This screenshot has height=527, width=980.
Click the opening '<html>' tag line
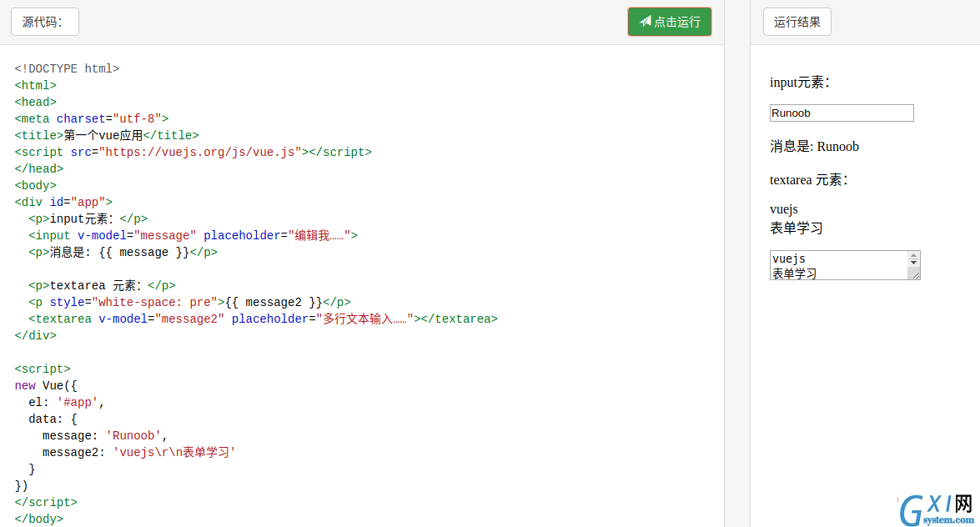coord(36,86)
